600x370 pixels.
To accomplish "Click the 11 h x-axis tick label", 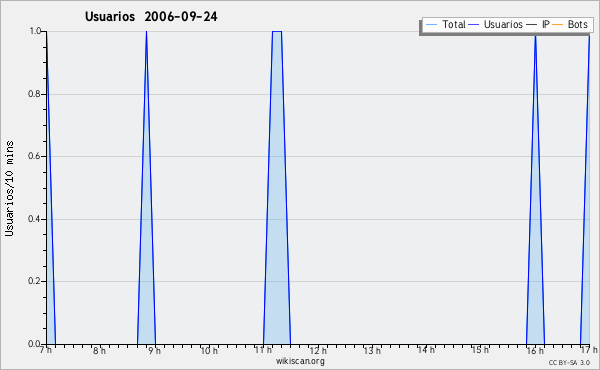I will 263,350.
